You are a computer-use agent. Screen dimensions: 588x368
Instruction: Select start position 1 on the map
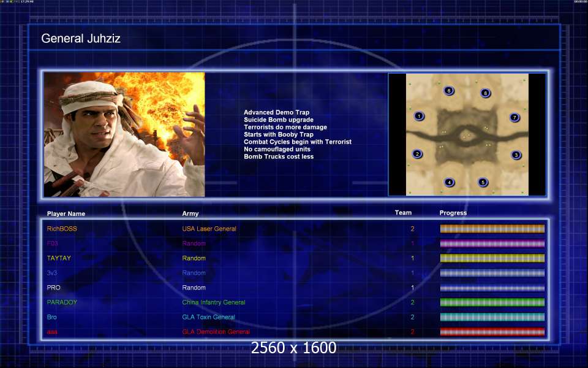coord(419,116)
